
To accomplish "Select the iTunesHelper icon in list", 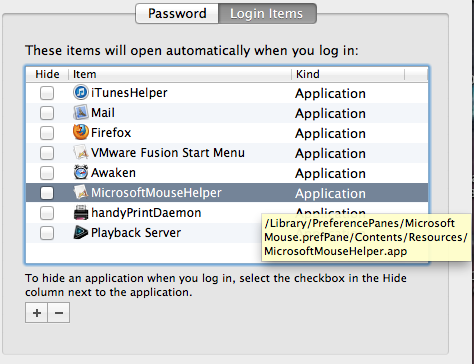I will click(81, 92).
